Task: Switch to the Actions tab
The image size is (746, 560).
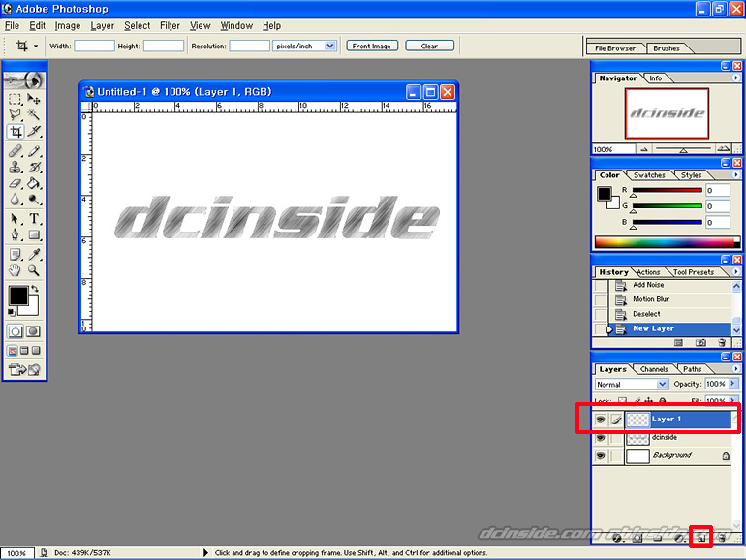Action: (x=648, y=272)
